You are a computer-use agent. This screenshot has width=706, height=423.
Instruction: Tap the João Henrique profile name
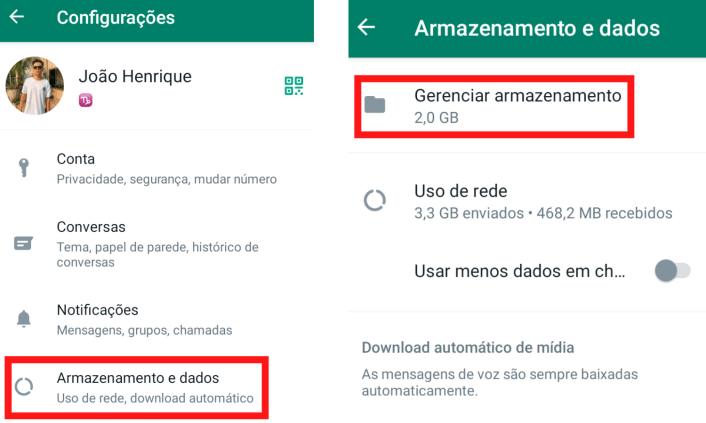(x=135, y=77)
